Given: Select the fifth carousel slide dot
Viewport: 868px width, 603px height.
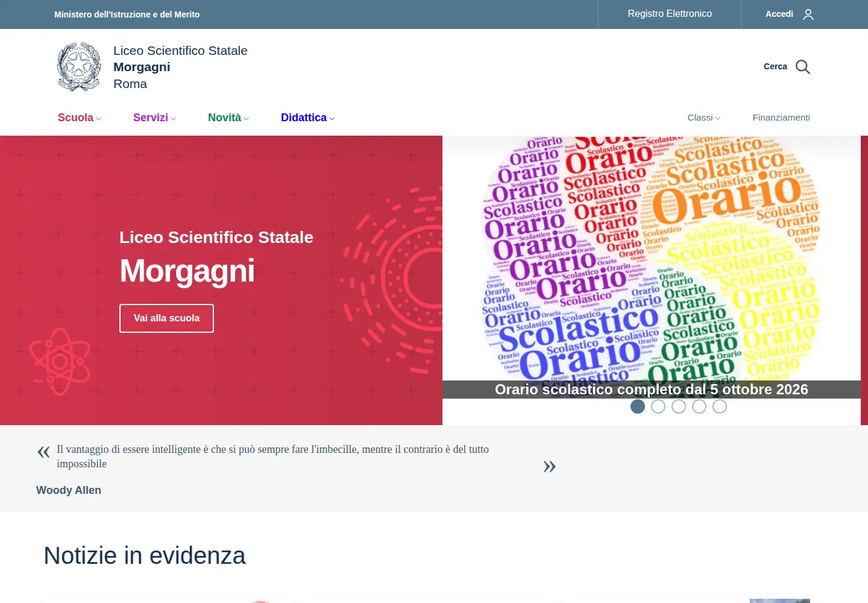Looking at the screenshot, I should tap(720, 406).
